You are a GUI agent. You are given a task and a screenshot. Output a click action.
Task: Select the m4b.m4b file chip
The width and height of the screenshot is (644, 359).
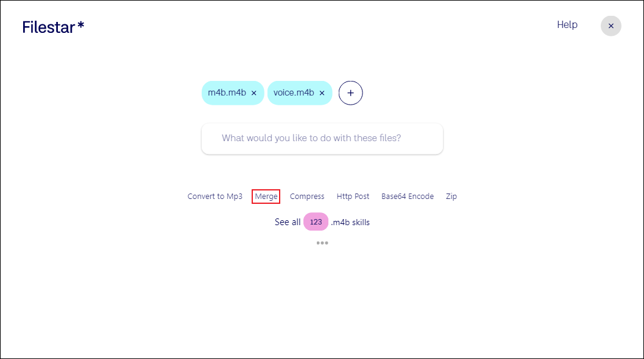[227, 92]
